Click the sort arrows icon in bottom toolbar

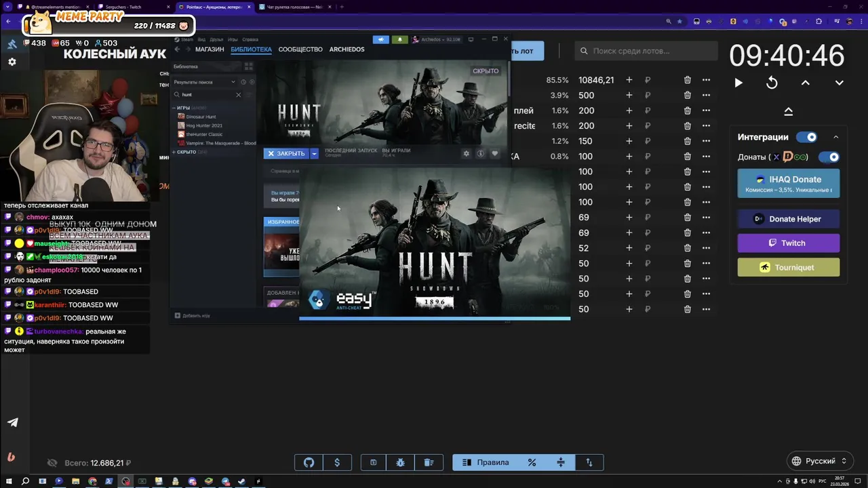(x=589, y=462)
